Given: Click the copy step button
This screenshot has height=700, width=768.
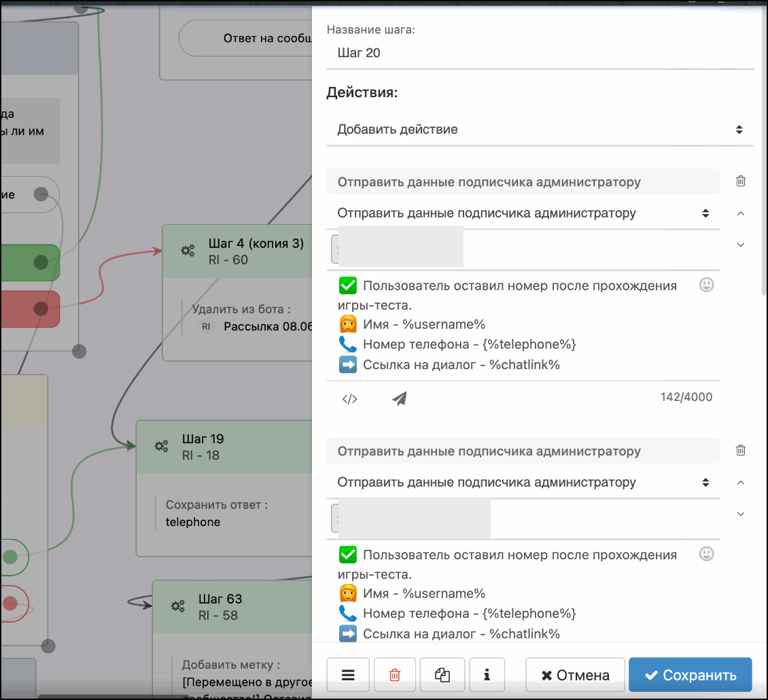Looking at the screenshot, I should click(x=442, y=675).
